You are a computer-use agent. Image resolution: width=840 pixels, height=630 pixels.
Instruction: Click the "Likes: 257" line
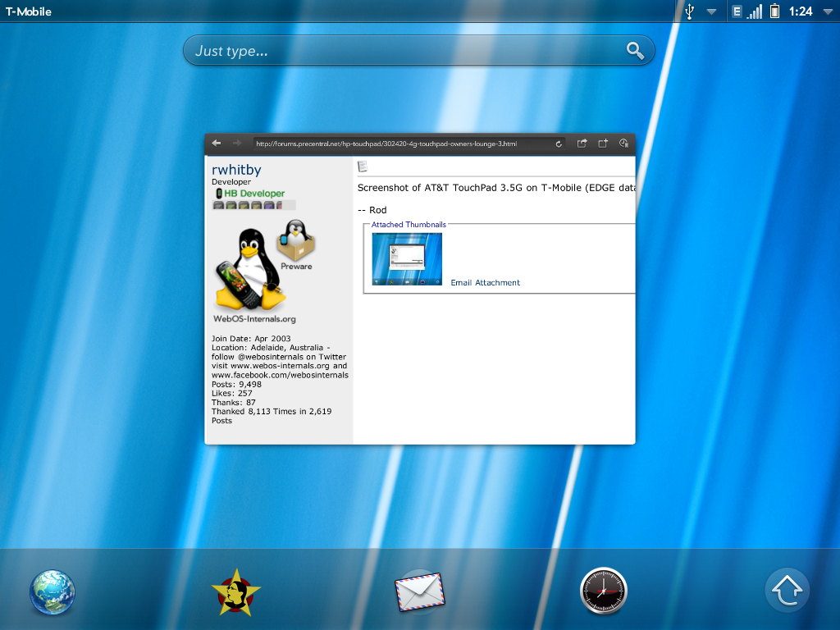pyautogui.click(x=231, y=393)
